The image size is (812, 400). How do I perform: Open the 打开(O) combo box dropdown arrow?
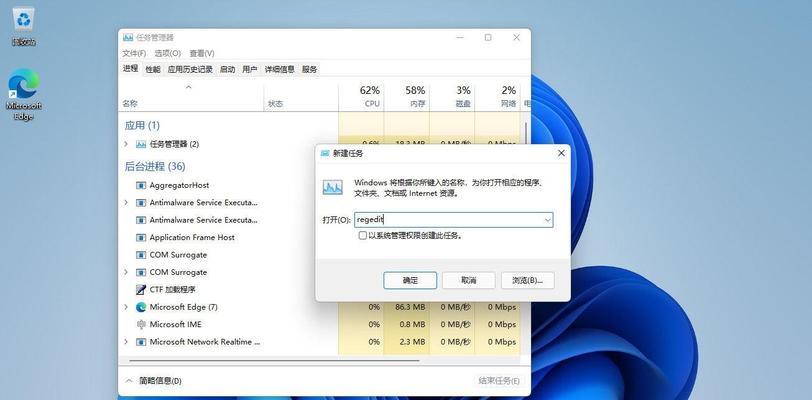tap(547, 220)
